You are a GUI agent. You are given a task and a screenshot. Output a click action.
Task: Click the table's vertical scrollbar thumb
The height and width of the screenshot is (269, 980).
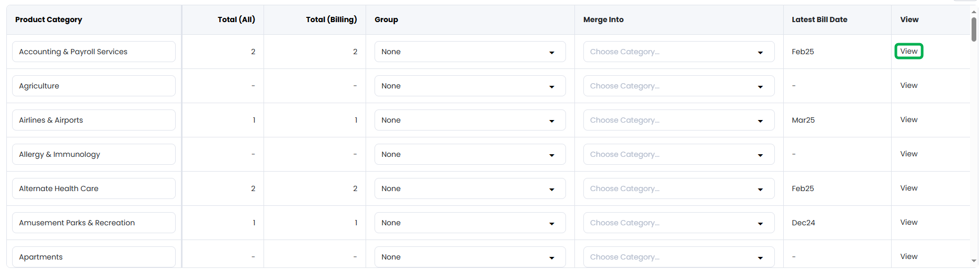point(974,29)
